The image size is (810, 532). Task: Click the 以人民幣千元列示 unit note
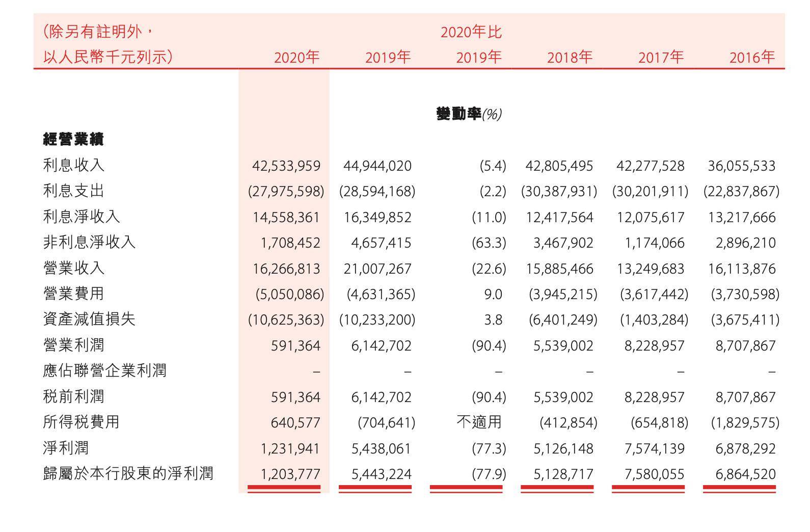tap(108, 57)
